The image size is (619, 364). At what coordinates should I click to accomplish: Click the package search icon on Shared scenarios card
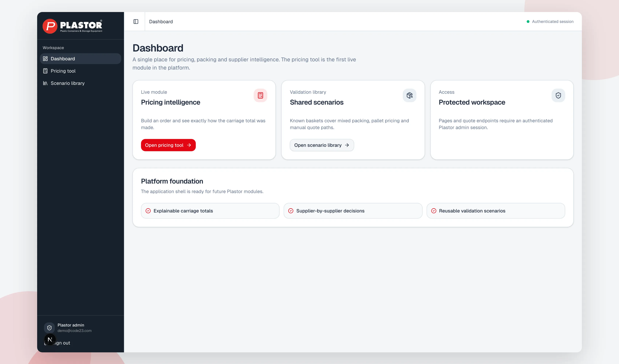click(x=409, y=95)
